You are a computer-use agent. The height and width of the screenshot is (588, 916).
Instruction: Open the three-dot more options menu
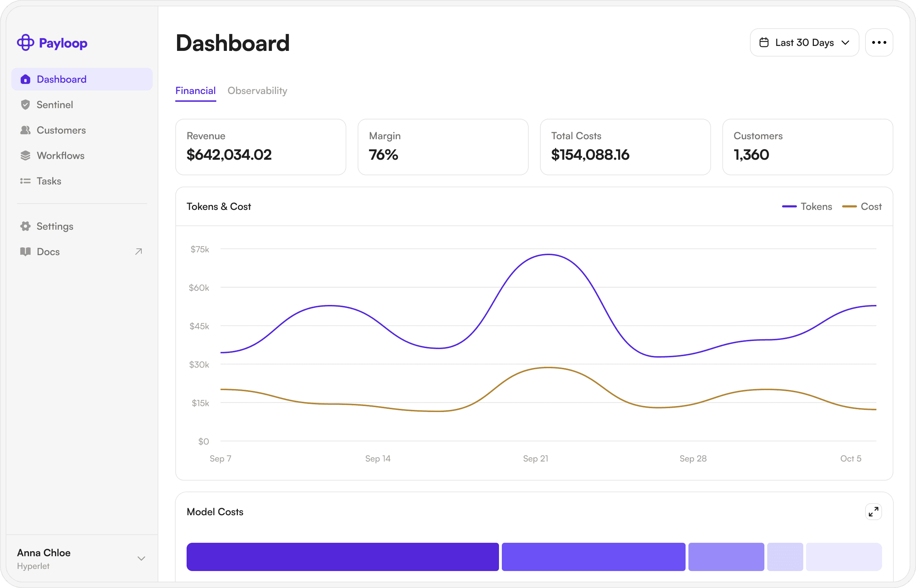(879, 42)
